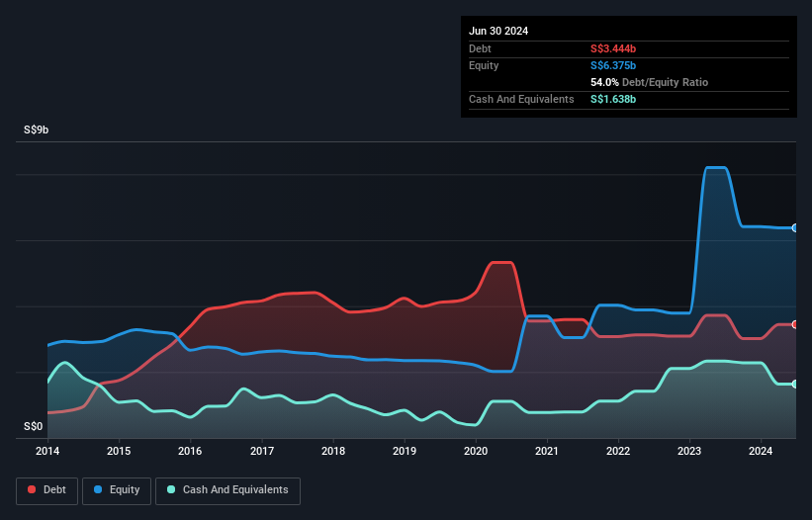Click the Equity row label in tooltip
Image resolution: width=812 pixels, height=520 pixels.
(x=484, y=65)
